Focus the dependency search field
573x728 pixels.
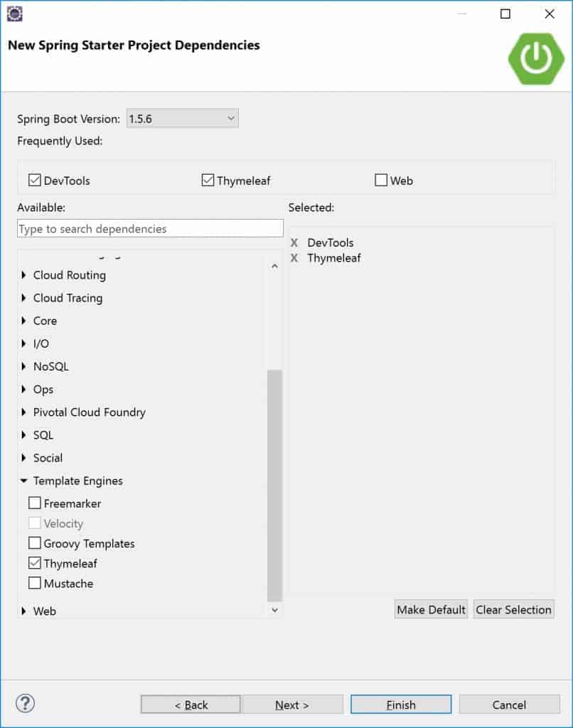pos(150,228)
